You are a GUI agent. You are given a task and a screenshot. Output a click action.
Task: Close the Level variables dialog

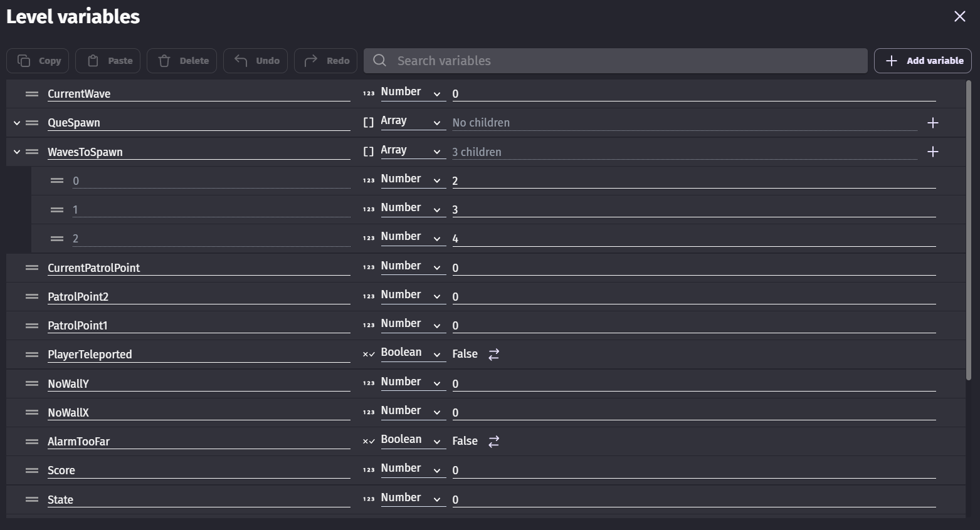click(959, 16)
